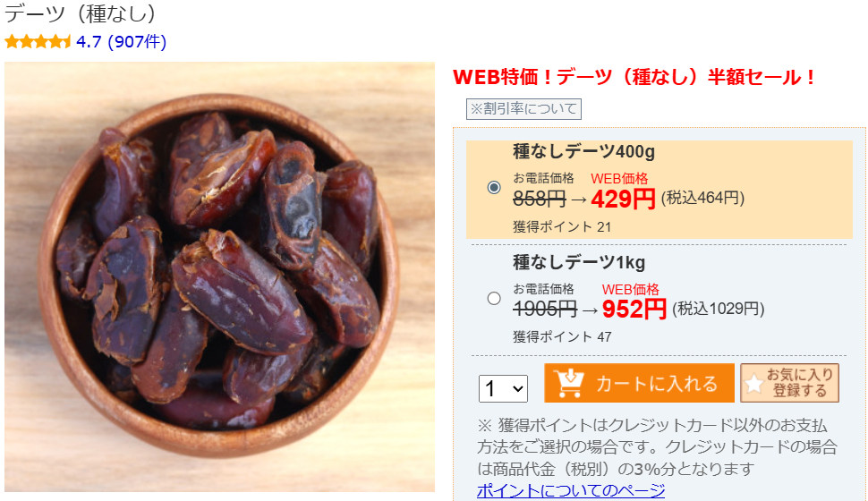Select the 種なしデーツ400g radio button

494,187
